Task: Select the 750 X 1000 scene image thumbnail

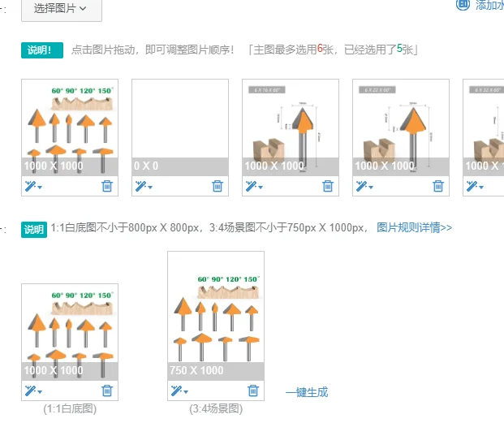Action: pyautogui.click(x=216, y=316)
